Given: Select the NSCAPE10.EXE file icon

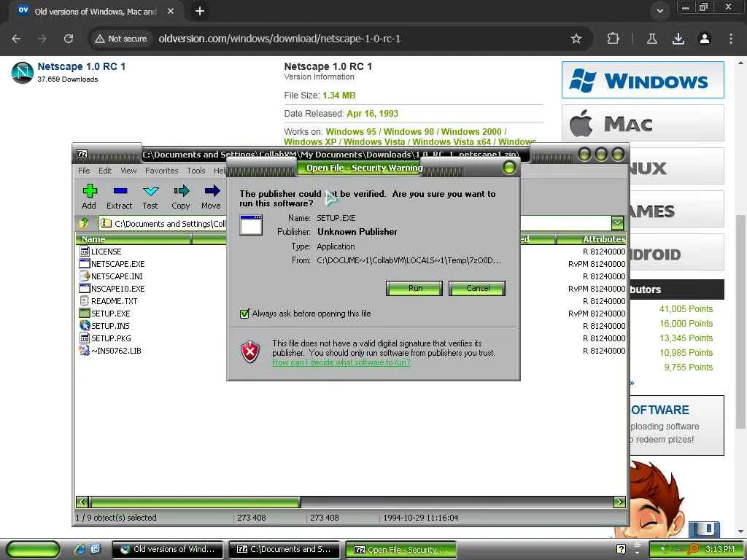Looking at the screenshot, I should (x=85, y=289).
